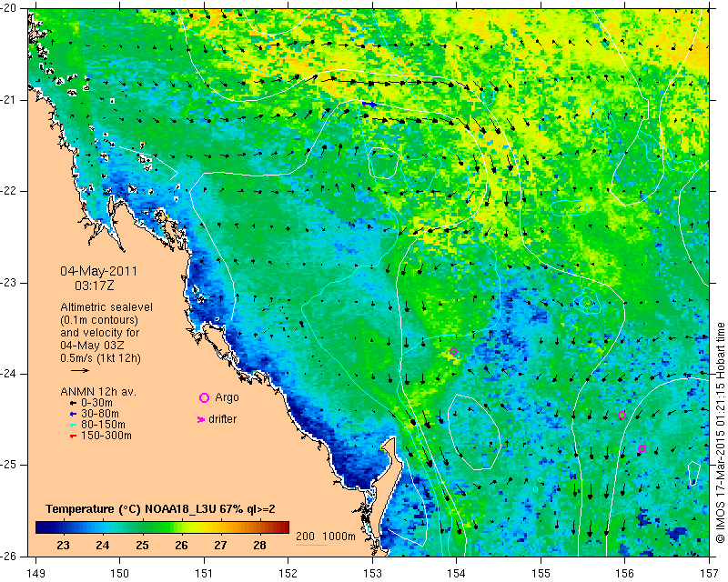Click the longitude axis label '157'
Screen dimensions: 728x582
coord(710,574)
